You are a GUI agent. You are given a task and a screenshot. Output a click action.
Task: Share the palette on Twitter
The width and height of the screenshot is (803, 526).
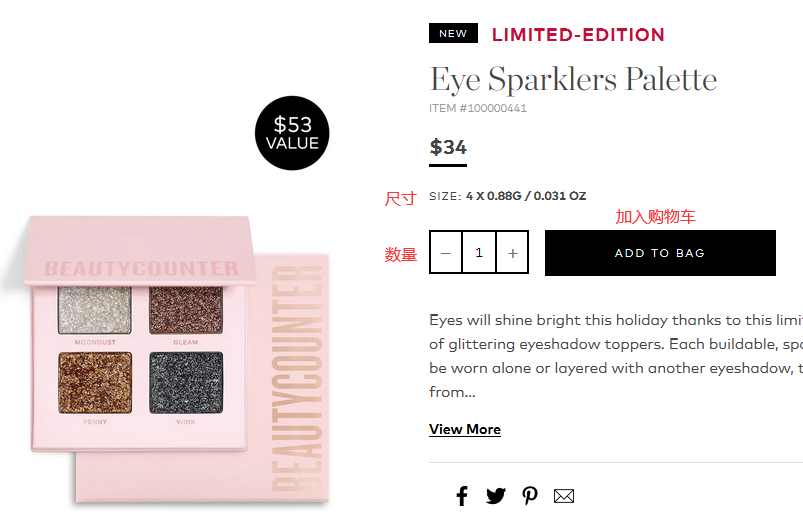tap(496, 496)
